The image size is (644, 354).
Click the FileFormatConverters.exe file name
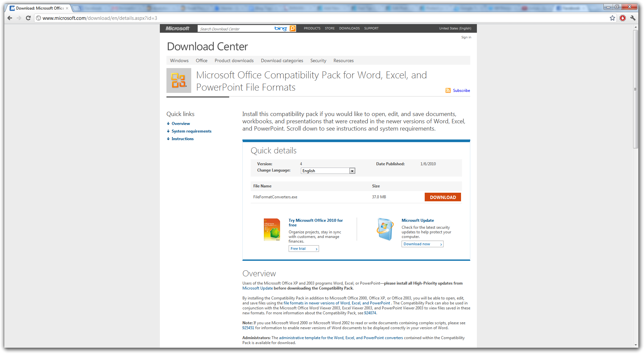[275, 197]
